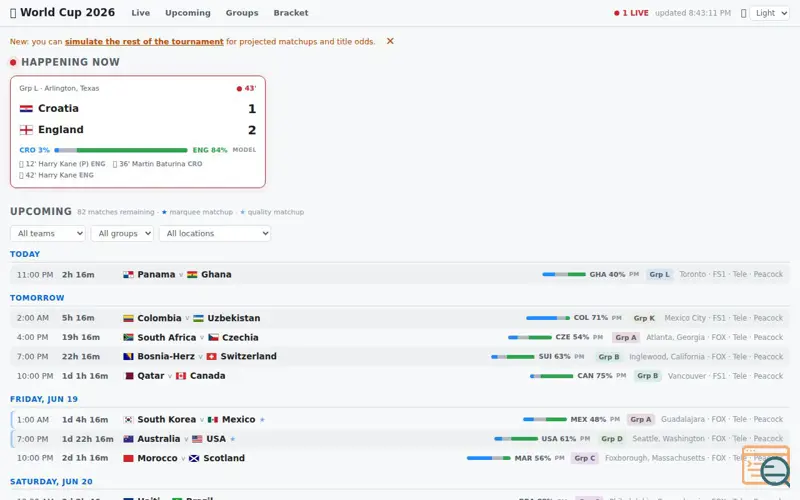Click the Grp B badge on Bosnia-Herz row
The width and height of the screenshot is (800, 500).
609,357
